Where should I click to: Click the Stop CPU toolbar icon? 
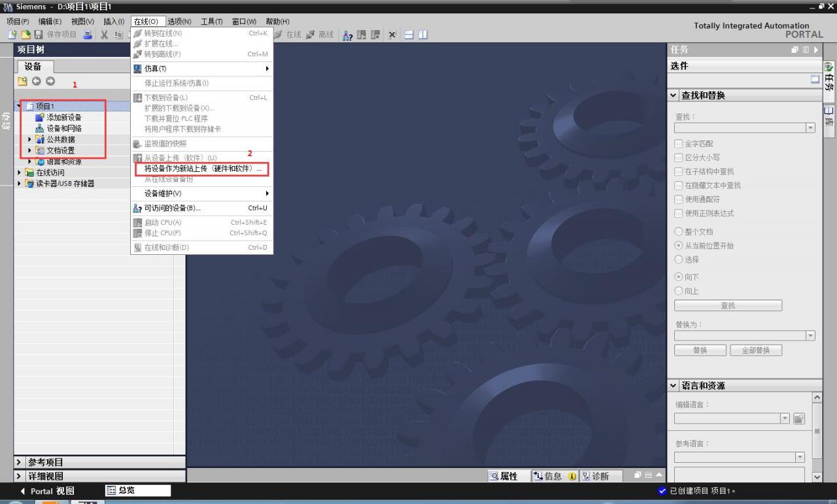375,35
